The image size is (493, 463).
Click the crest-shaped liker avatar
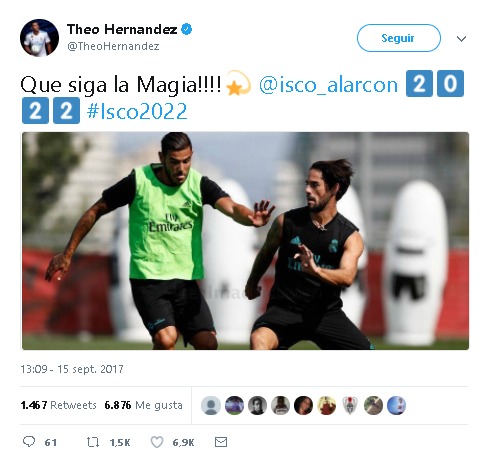tap(350, 405)
